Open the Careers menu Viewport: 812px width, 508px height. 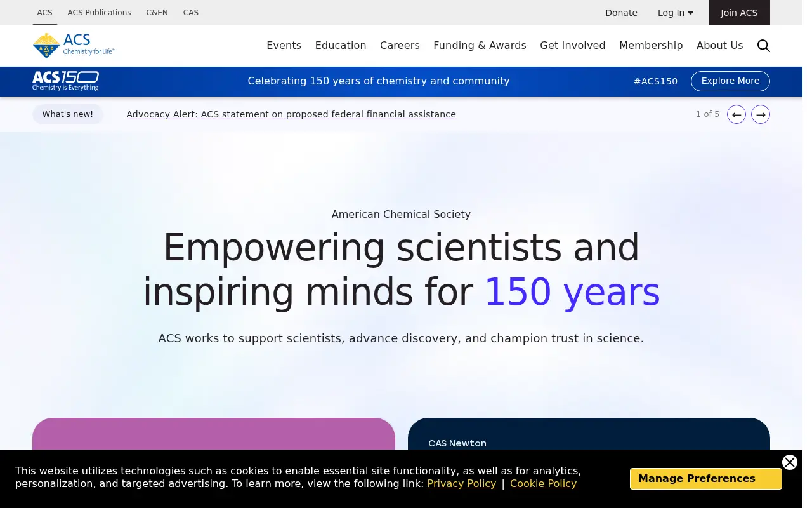click(x=400, y=46)
